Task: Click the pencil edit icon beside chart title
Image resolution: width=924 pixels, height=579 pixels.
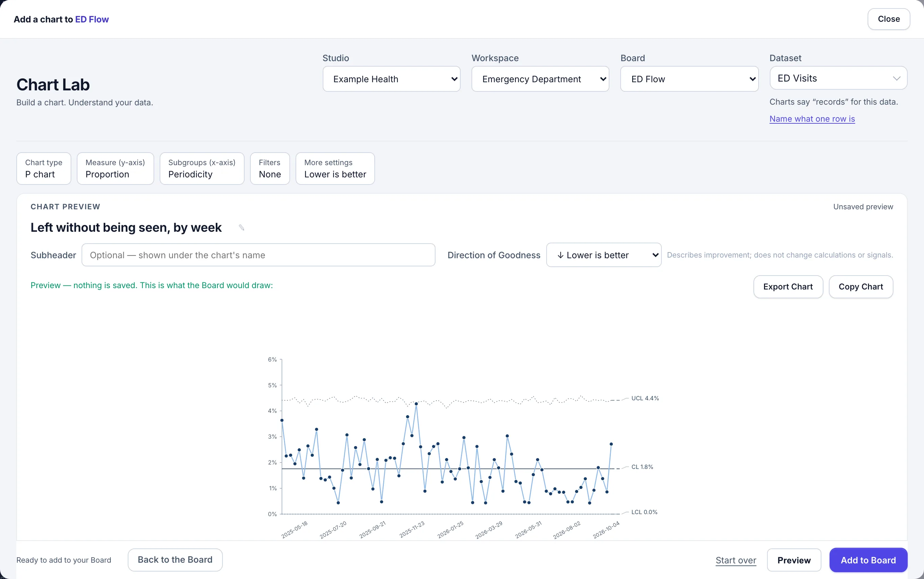Action: point(242,227)
